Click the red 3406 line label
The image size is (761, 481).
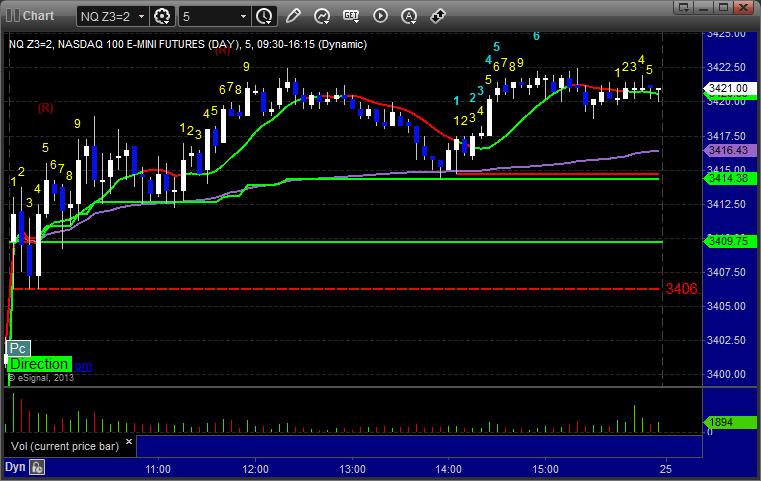click(682, 289)
